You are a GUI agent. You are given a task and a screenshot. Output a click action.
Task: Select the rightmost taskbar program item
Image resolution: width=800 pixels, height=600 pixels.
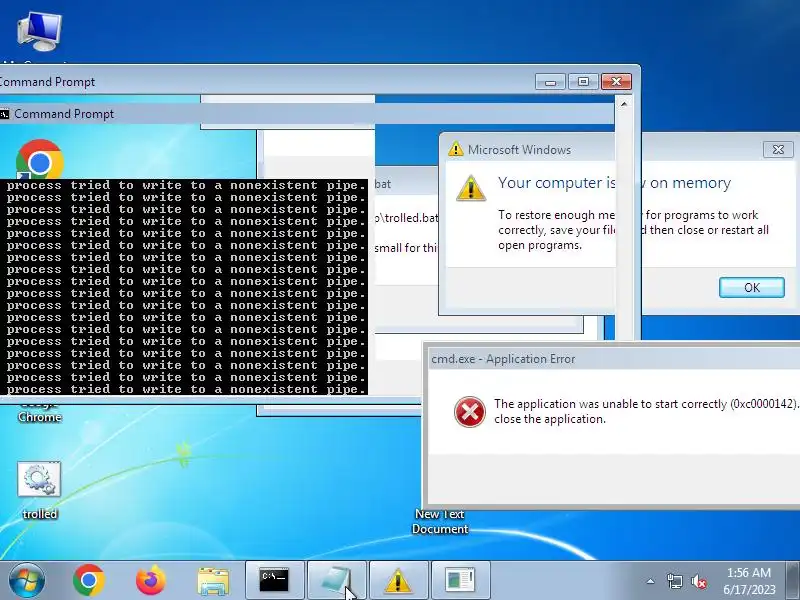pos(460,580)
